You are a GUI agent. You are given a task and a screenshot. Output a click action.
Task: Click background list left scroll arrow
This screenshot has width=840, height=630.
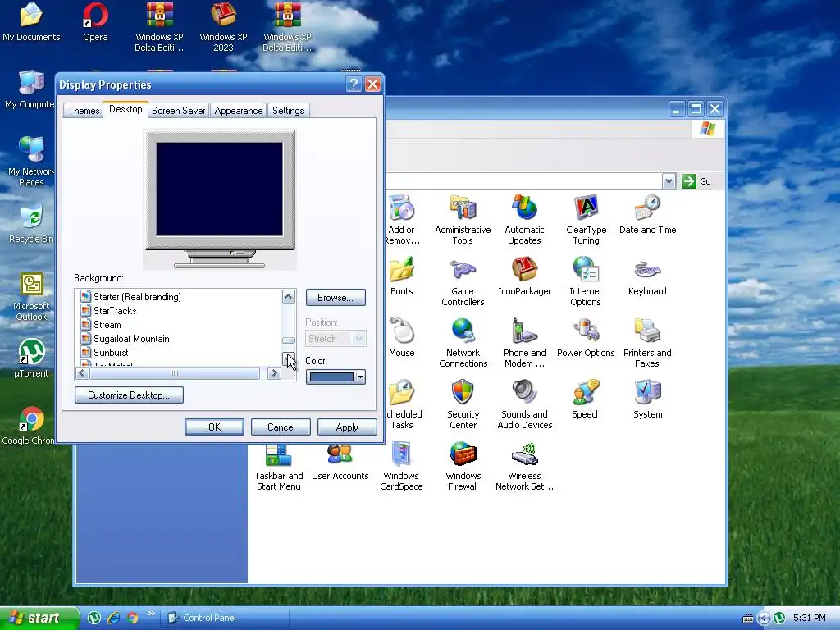click(x=82, y=373)
